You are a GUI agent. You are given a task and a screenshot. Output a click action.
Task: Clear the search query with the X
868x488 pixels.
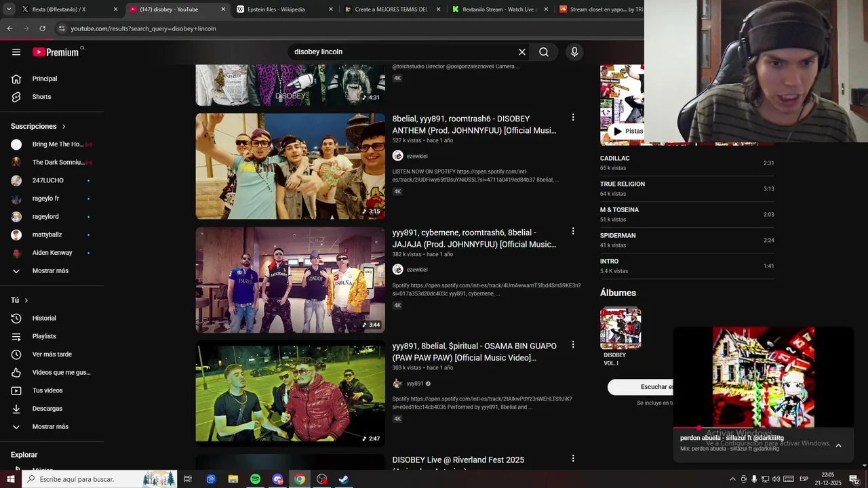point(522,52)
